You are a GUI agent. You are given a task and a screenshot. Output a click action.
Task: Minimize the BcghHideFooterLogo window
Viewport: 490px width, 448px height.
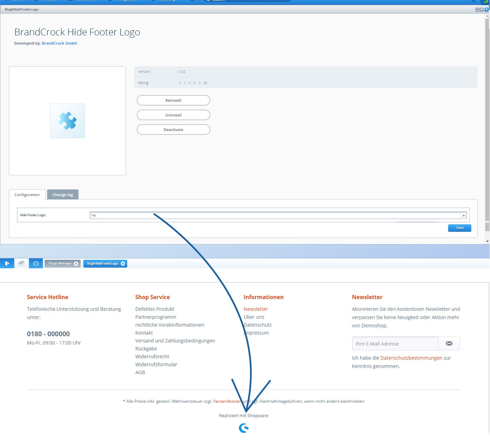[477, 10]
